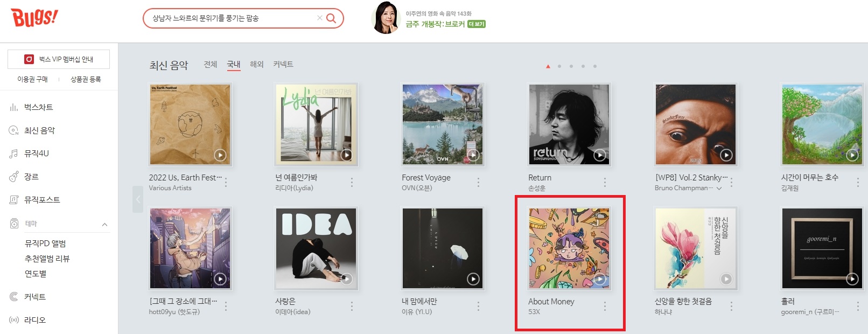
Task: Collapse the 테마 section chevron
Action: tap(104, 224)
